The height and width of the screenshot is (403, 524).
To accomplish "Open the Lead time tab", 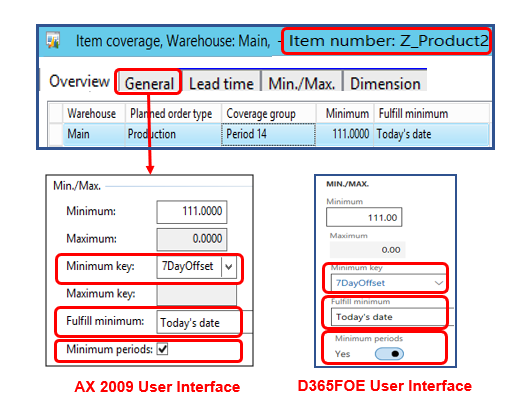I will 221,83.
